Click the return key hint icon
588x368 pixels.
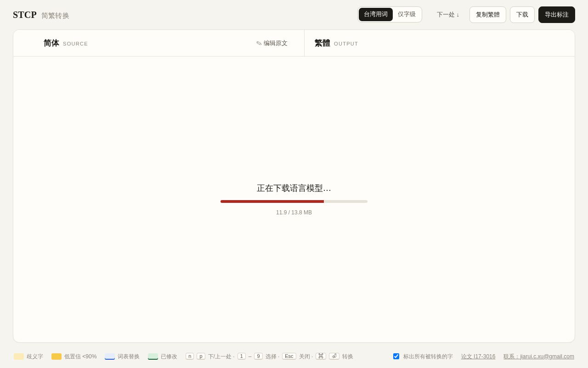(334, 356)
